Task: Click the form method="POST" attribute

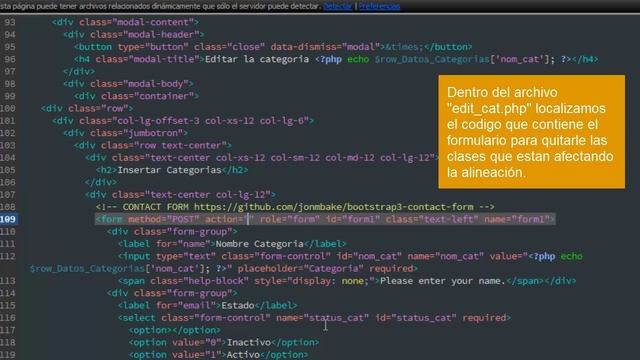Action: click(x=164, y=219)
